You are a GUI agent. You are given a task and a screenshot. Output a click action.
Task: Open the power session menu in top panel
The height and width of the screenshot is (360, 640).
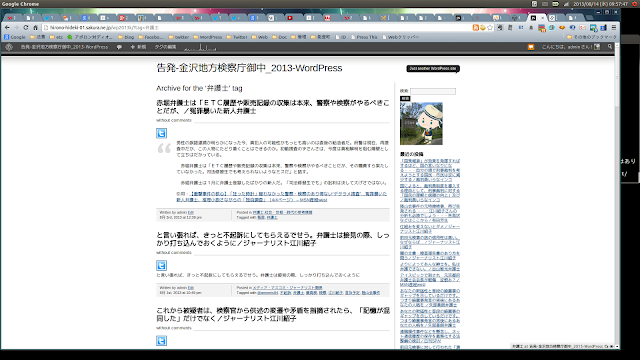click(635, 4)
